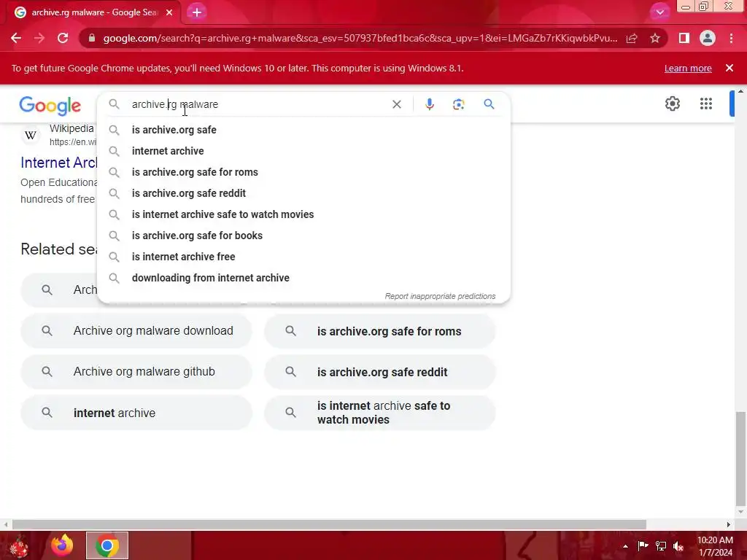Select 'downloading from internet archive' suggestion
This screenshot has height=560, width=747.
[x=303, y=278]
